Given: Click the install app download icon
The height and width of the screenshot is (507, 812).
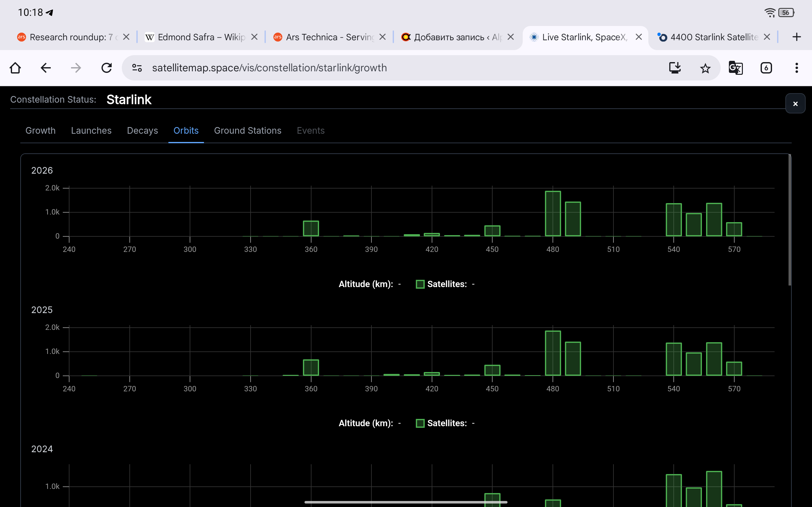Looking at the screenshot, I should pyautogui.click(x=674, y=68).
